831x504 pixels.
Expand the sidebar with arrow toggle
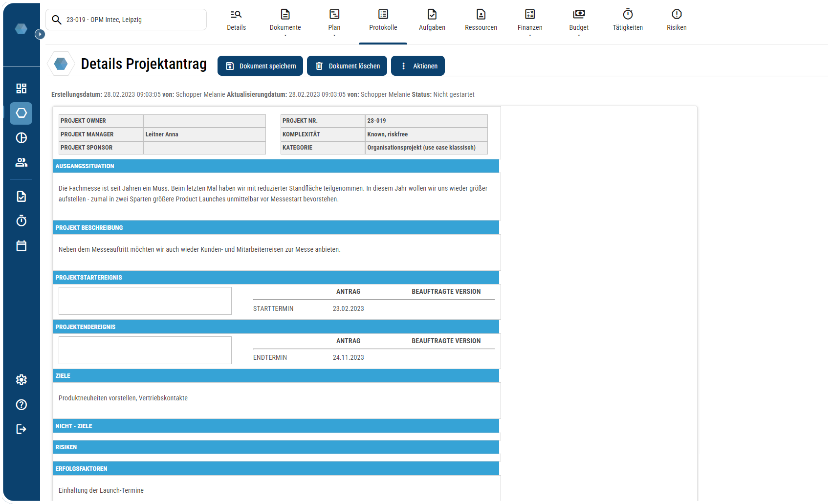40,34
